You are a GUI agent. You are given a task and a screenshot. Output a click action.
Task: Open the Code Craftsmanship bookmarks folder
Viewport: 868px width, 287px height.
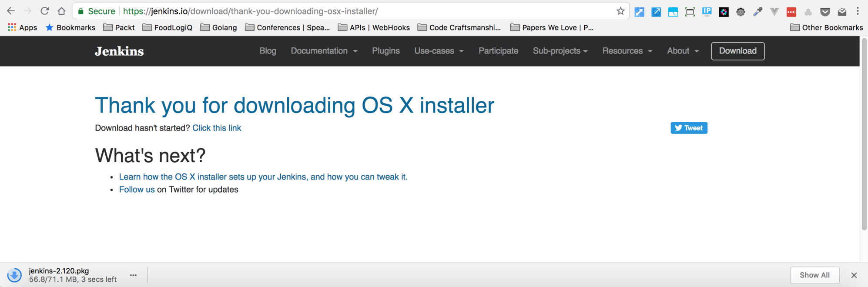(x=459, y=27)
